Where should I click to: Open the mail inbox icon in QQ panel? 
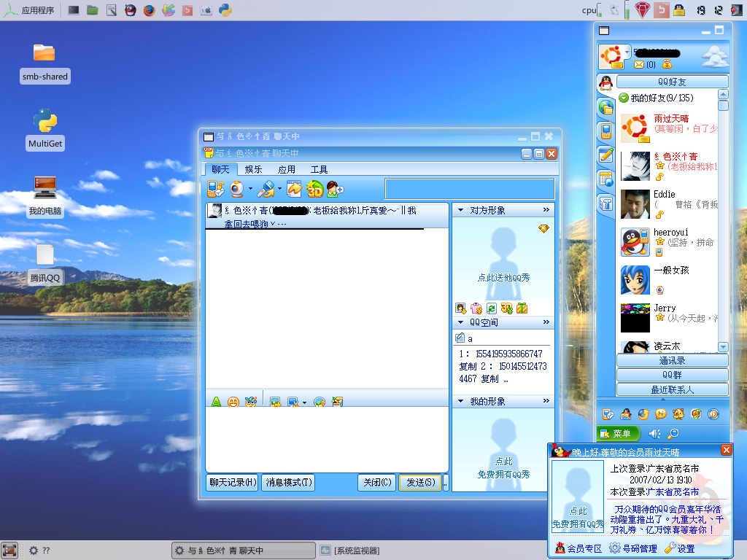(639, 64)
